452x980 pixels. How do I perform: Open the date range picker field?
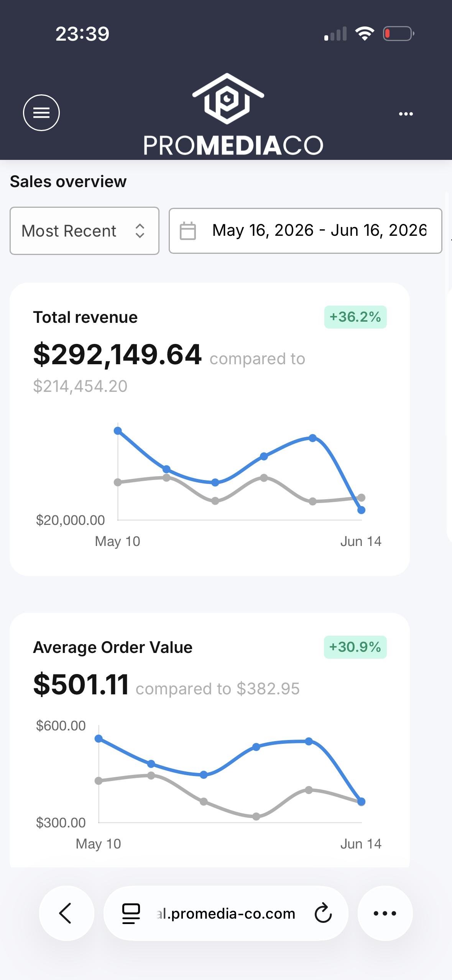click(306, 231)
